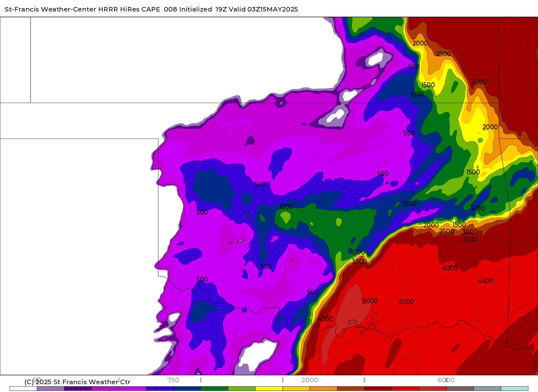Click the 2000 legend value under color bar
The height and width of the screenshot is (392, 538).
310,380
